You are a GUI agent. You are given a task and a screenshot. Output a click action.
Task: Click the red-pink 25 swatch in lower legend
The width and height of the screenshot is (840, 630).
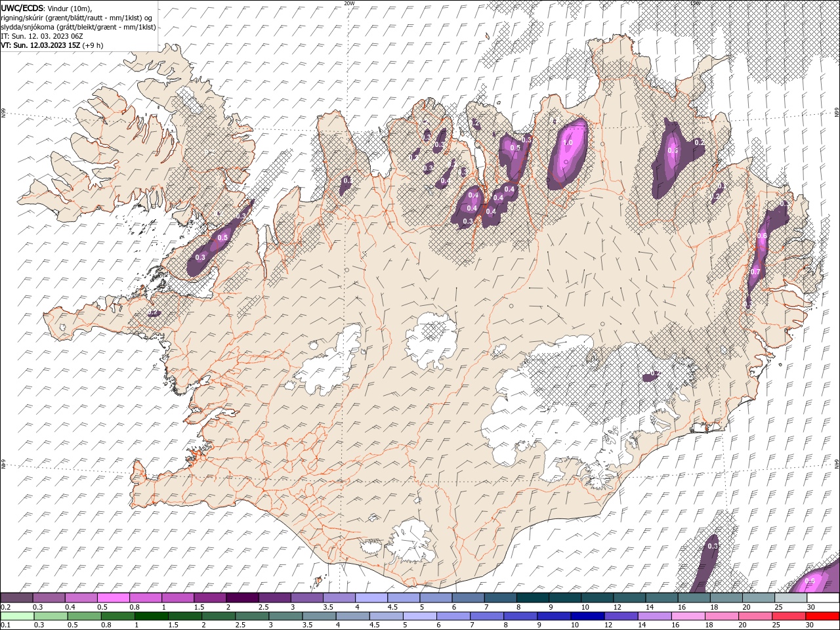[x=788, y=616]
